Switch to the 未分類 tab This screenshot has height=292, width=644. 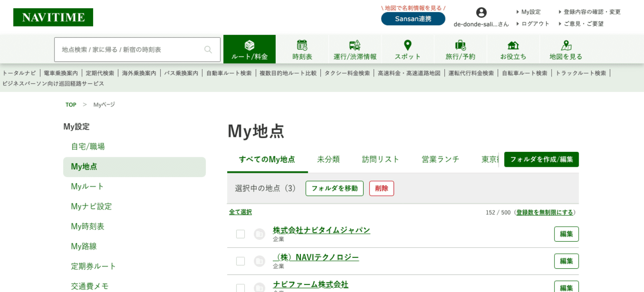click(x=328, y=159)
